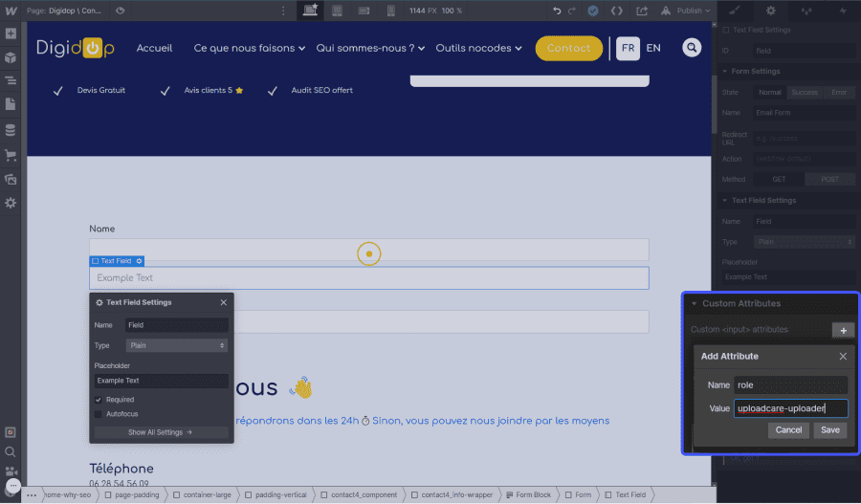Set form state to Normal
This screenshot has height=504, width=861.
tap(769, 92)
